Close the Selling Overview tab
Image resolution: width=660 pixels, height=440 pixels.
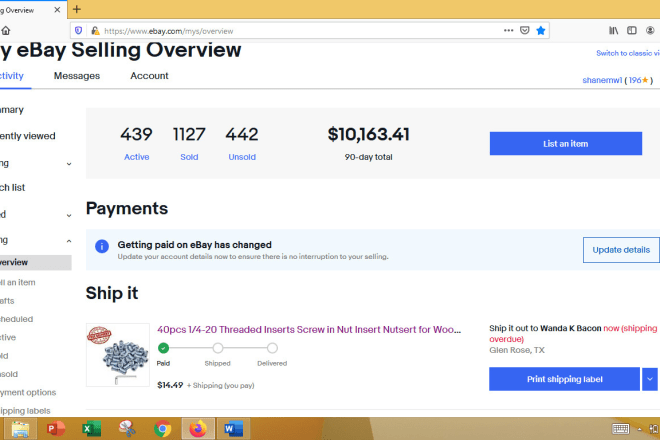(57, 10)
